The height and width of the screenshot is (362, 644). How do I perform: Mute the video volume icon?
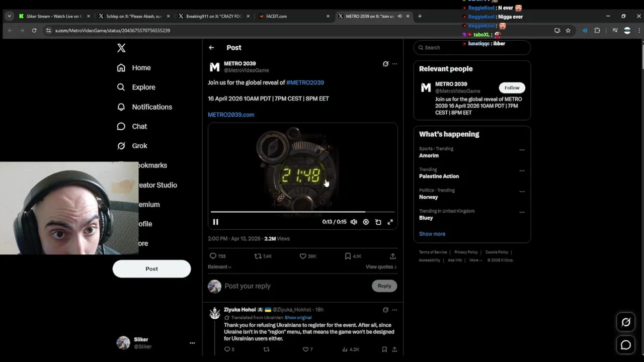pos(354,222)
